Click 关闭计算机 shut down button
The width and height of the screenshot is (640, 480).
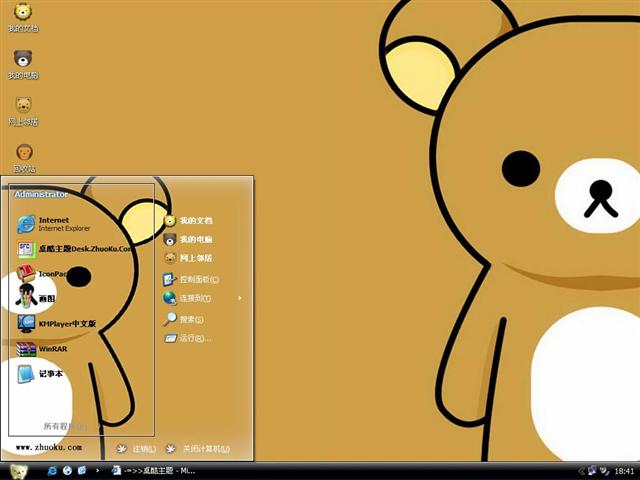click(x=203, y=449)
